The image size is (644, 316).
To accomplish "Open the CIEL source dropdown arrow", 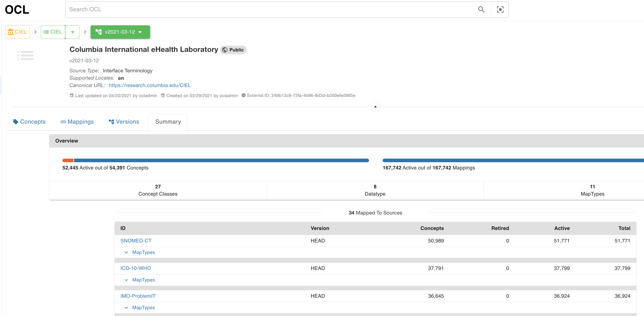I will [72, 32].
